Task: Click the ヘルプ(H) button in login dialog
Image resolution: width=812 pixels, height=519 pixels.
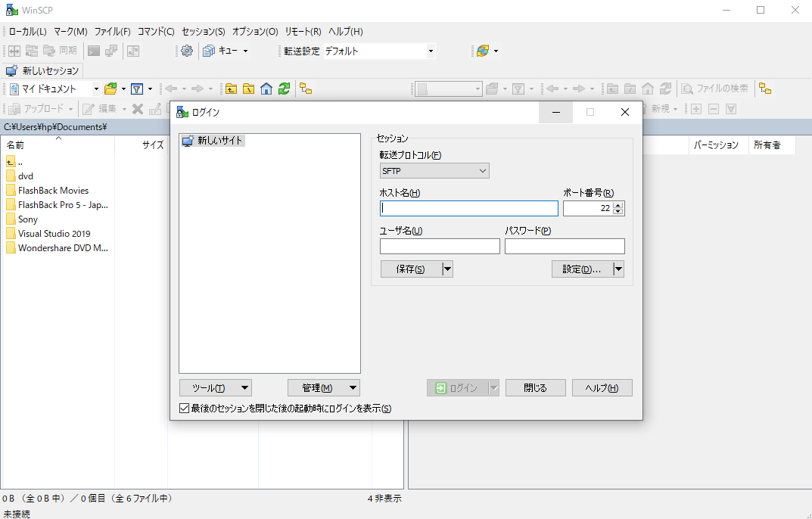Action: click(x=602, y=388)
